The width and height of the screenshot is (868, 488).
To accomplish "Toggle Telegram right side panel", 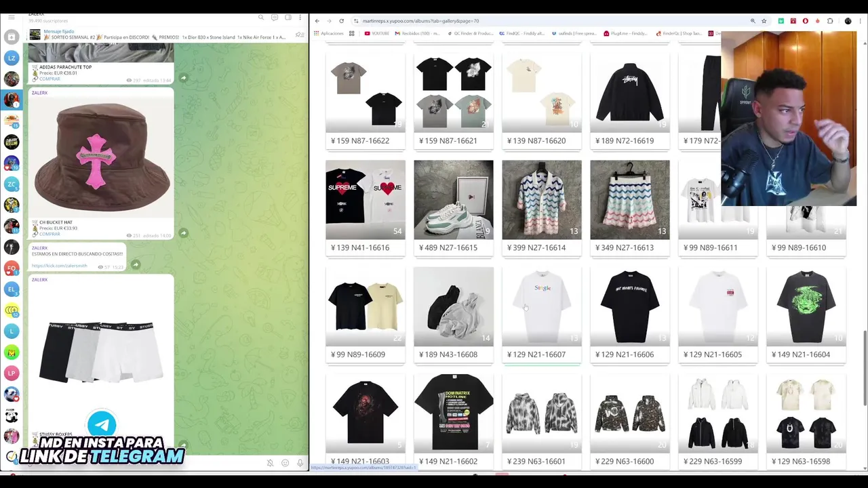I will (x=288, y=17).
